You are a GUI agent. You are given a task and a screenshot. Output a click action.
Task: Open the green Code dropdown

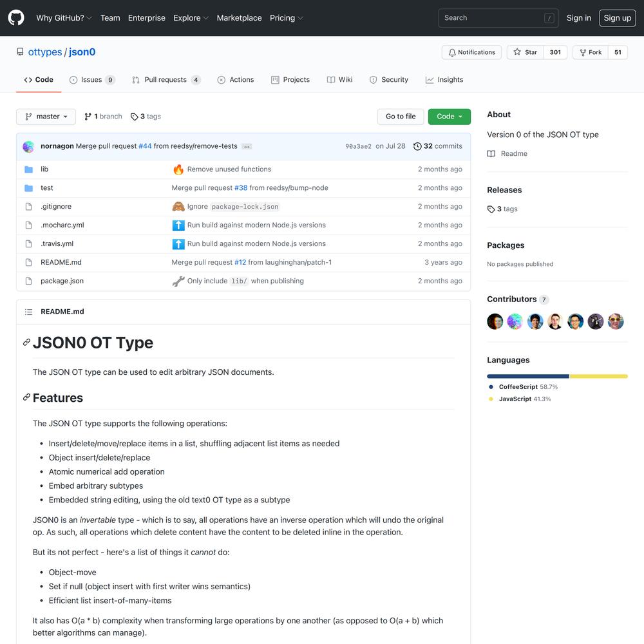[450, 117]
